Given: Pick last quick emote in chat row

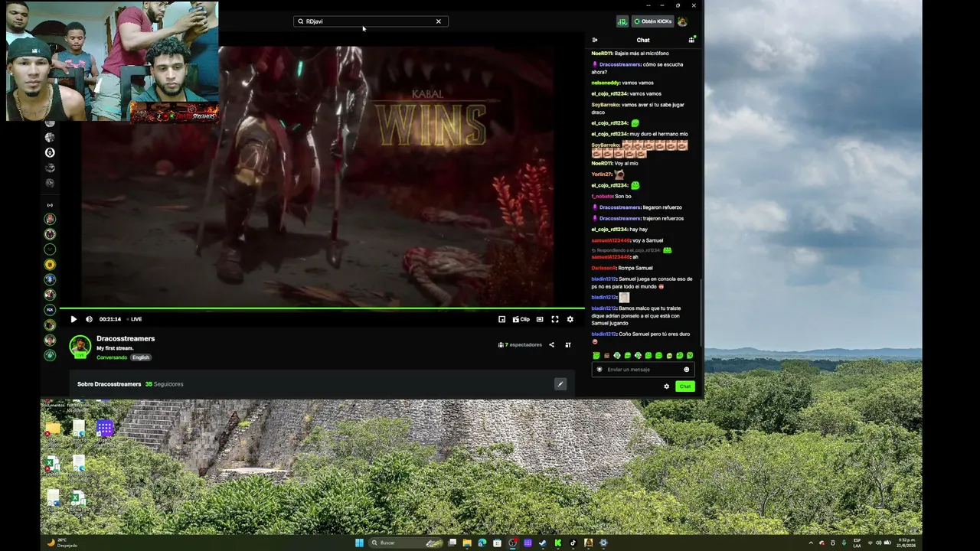Looking at the screenshot, I should tap(690, 356).
